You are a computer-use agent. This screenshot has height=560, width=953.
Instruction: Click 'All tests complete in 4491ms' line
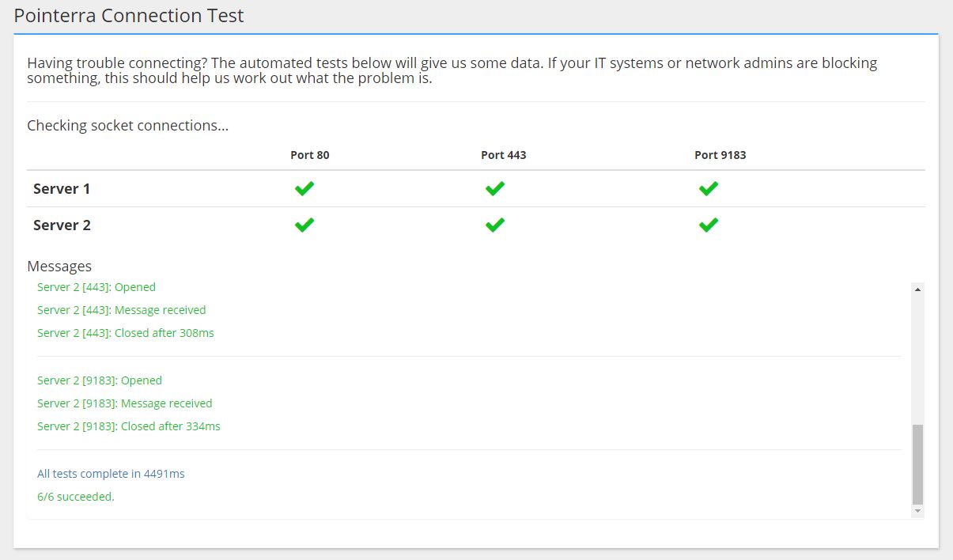(x=111, y=474)
